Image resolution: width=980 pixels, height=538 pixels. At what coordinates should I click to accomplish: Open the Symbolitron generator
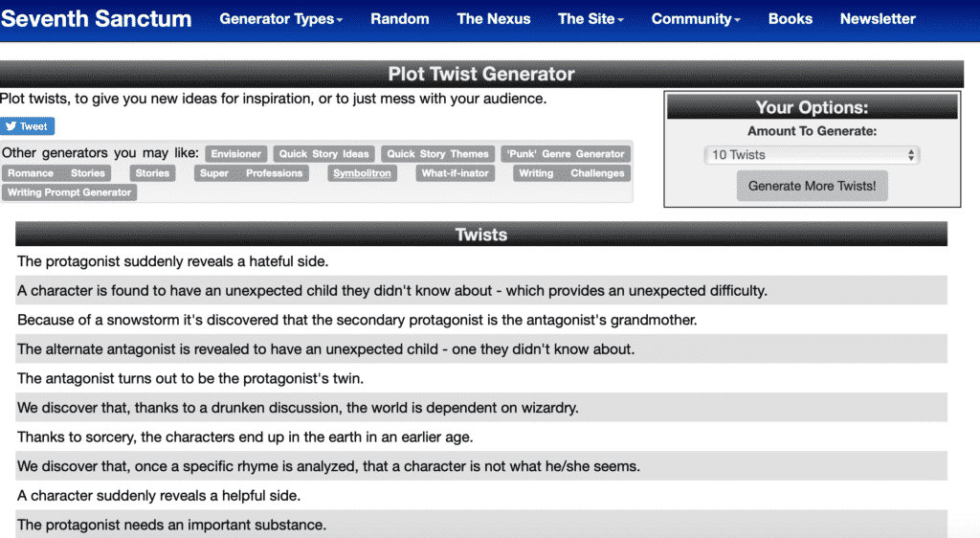point(362,173)
